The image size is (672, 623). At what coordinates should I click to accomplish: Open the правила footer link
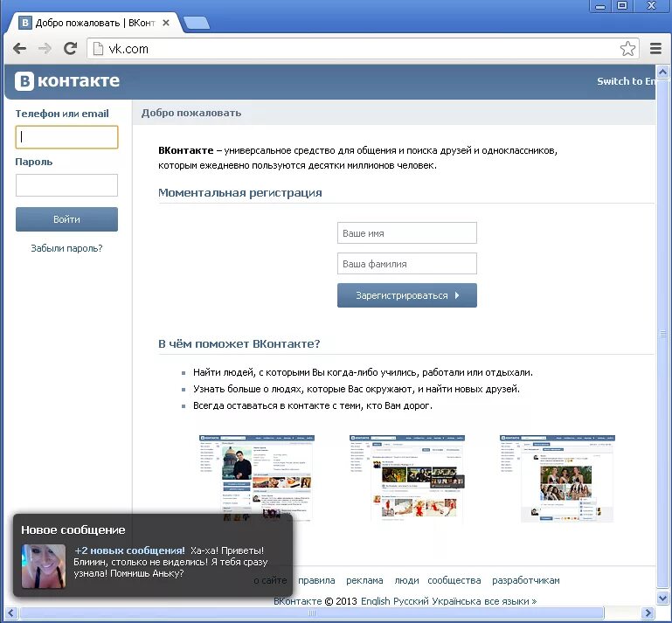(316, 580)
